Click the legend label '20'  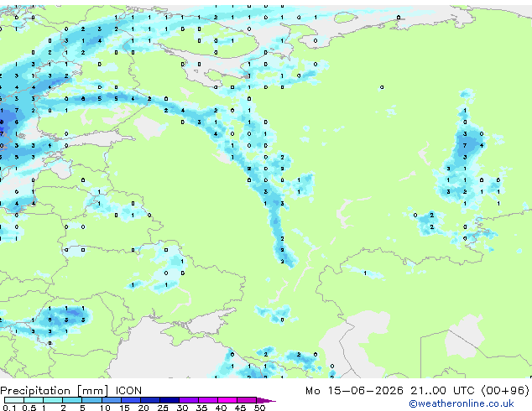coord(143,408)
